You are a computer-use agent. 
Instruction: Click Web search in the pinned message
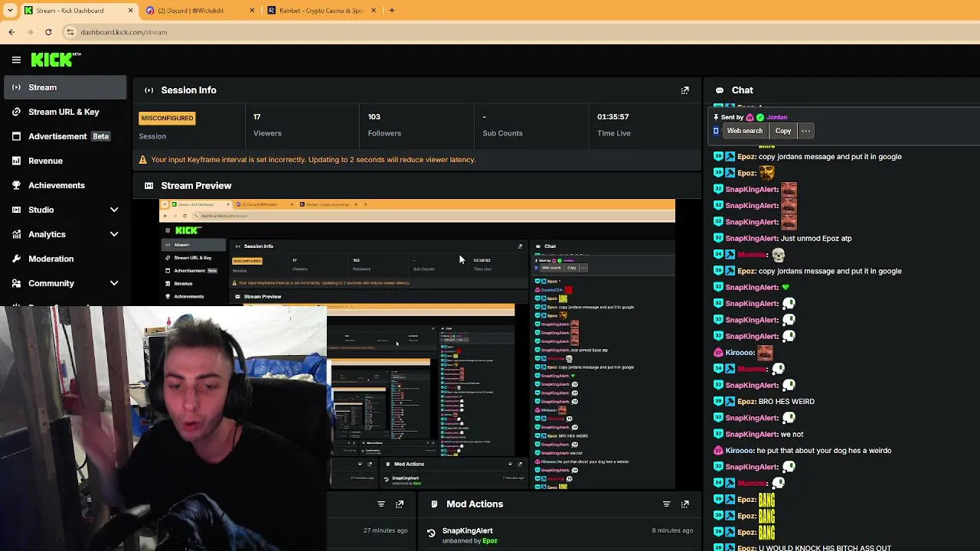tap(744, 131)
